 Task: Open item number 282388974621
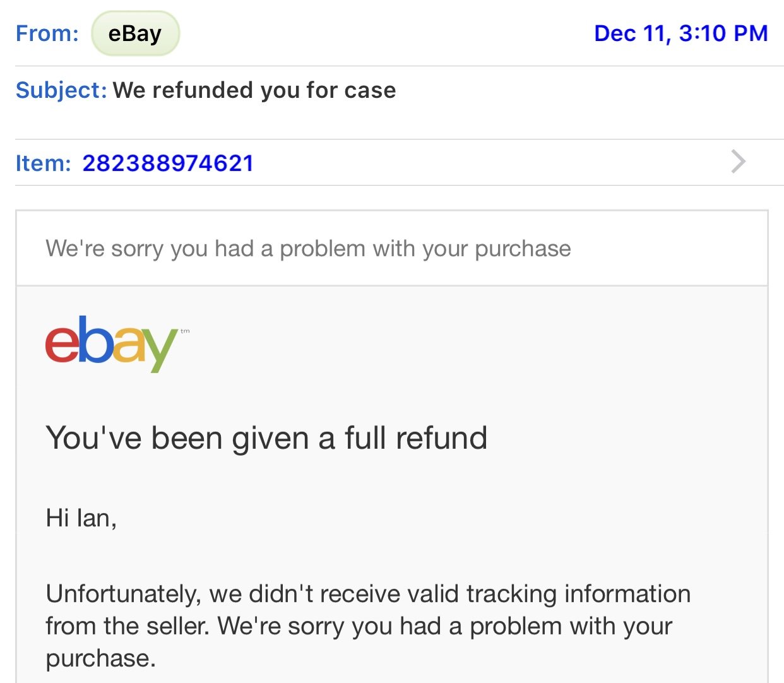pos(168,163)
